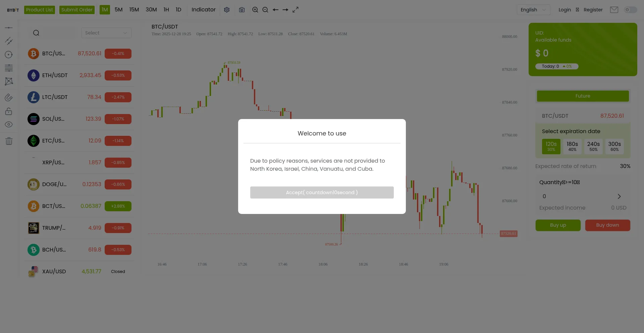This screenshot has width=644, height=333.
Task: Open the Indicator menu
Action: 204,10
